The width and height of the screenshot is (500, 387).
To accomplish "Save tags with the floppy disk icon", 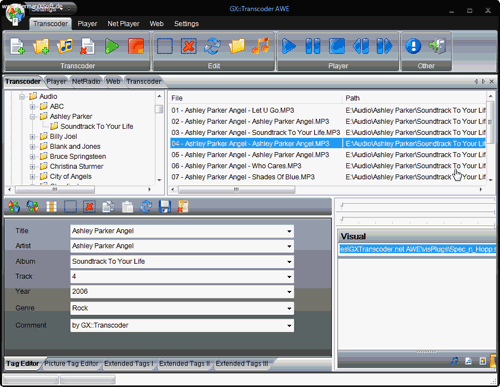I will pyautogui.click(x=165, y=207).
